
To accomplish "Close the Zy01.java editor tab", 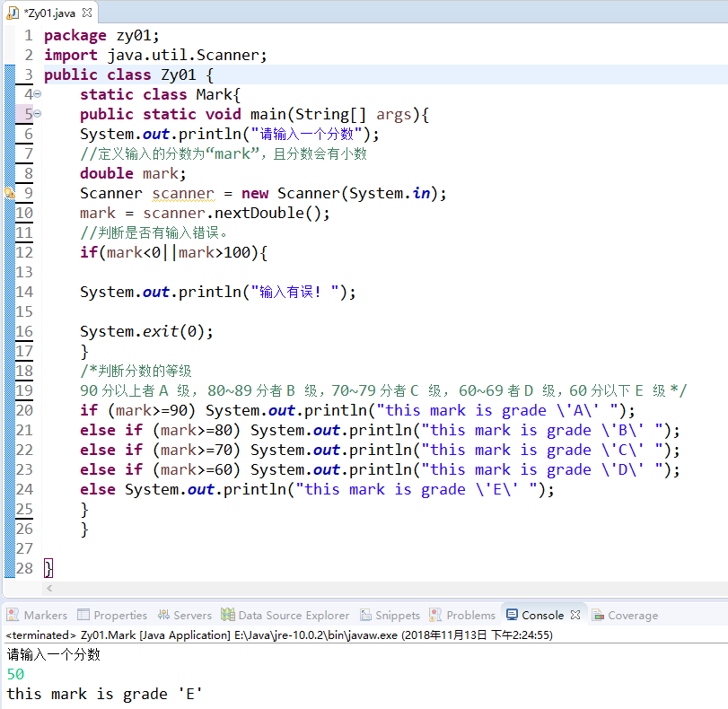I will pos(87,13).
